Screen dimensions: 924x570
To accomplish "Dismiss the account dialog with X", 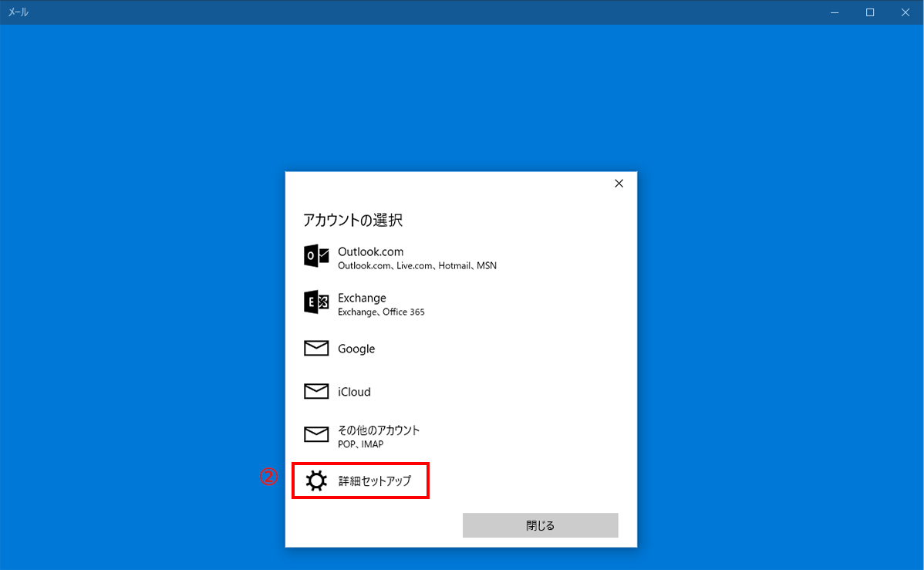I will click(x=619, y=184).
